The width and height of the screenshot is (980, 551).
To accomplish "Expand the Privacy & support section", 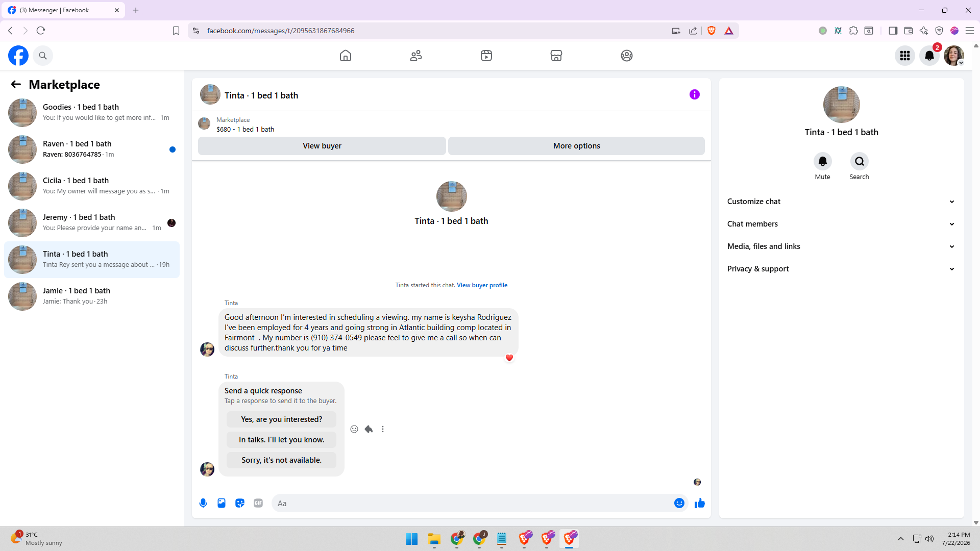I will pos(841,269).
